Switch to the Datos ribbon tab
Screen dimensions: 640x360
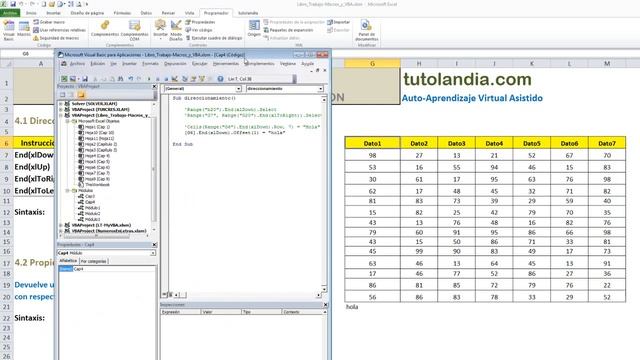pyautogui.click(x=146, y=13)
